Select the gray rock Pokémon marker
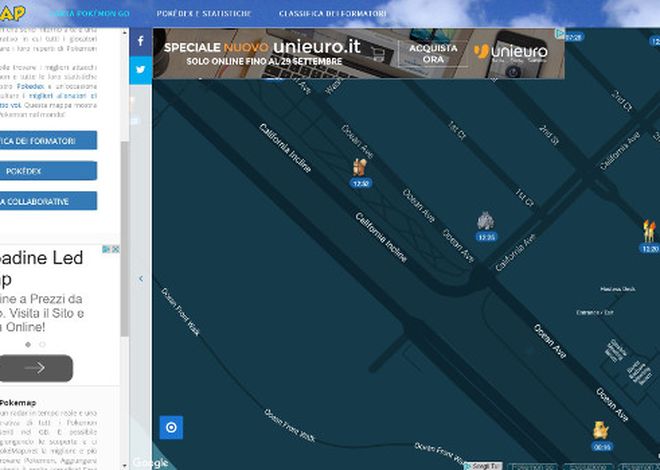Screen dimensions: 660x470 coord(486,226)
